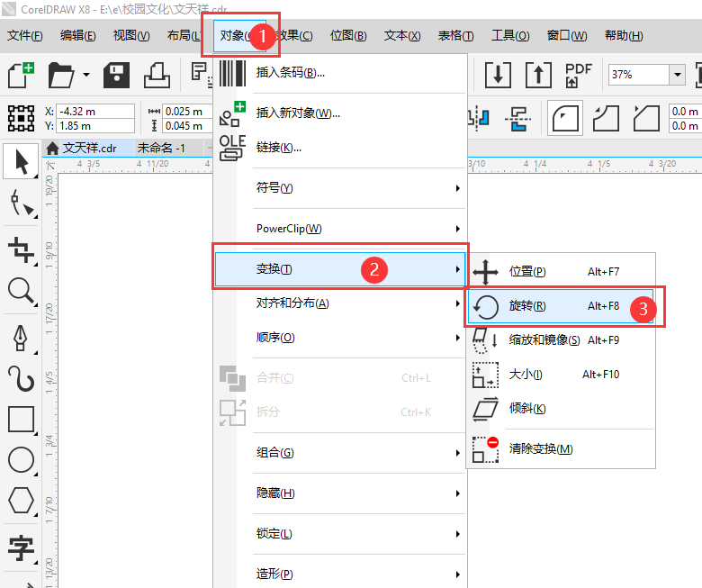The width and height of the screenshot is (702, 588).
Task: Select the Rectangle tool
Action: click(21, 420)
